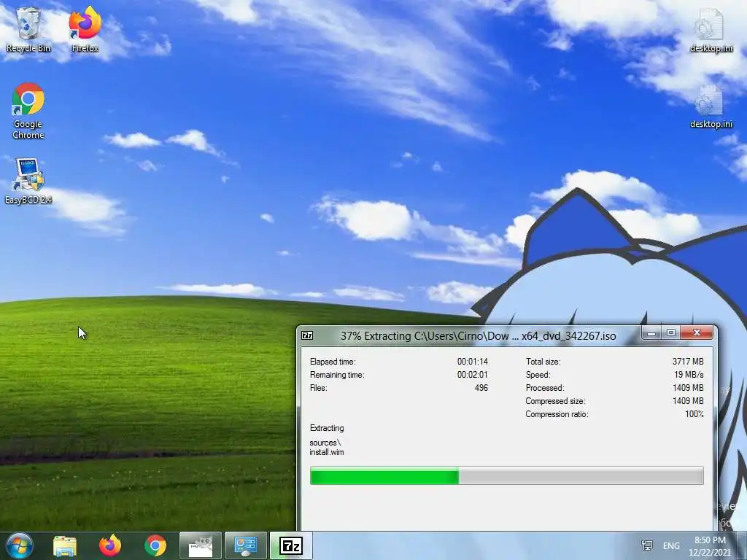The height and width of the screenshot is (560, 747).
Task: Click the network icon in system tray
Action: click(646, 545)
